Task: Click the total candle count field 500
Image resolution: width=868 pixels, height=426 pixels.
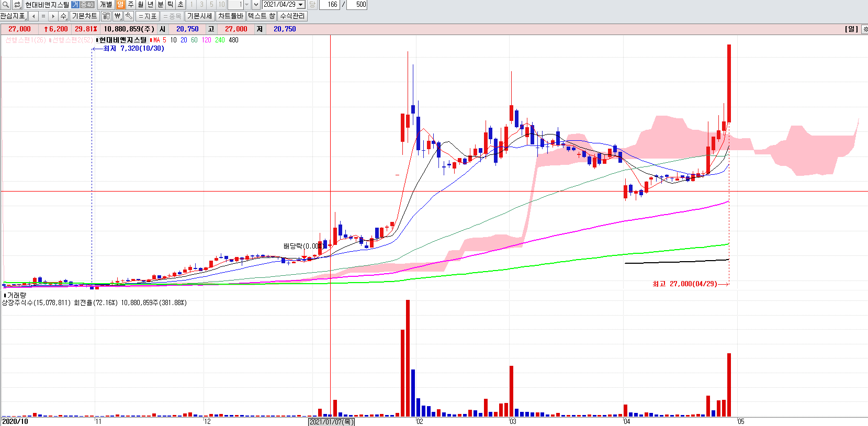Action: (358, 5)
